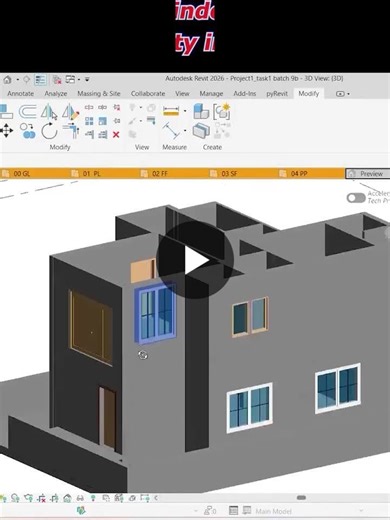Select the Mirror - Pick Axis tool
The width and height of the screenshot is (390, 520).
[x=49, y=112]
